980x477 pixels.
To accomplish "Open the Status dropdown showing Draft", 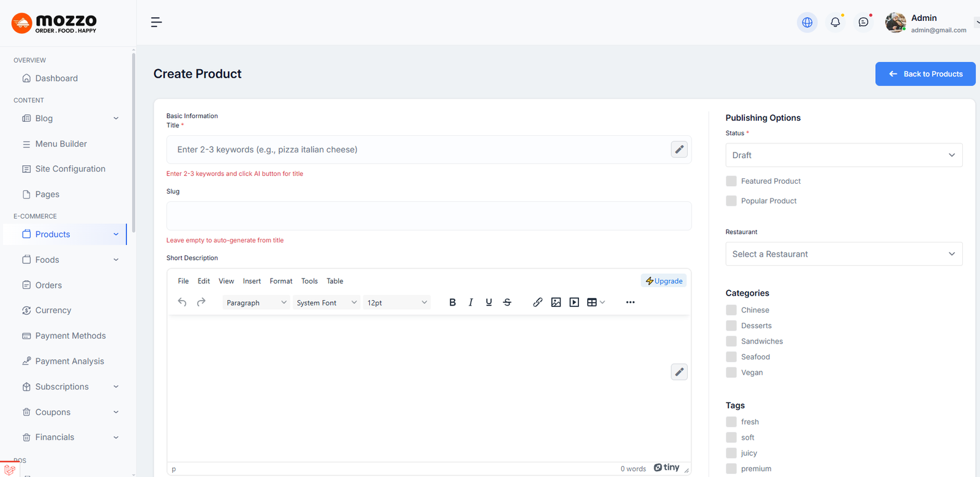I will 843,156.
